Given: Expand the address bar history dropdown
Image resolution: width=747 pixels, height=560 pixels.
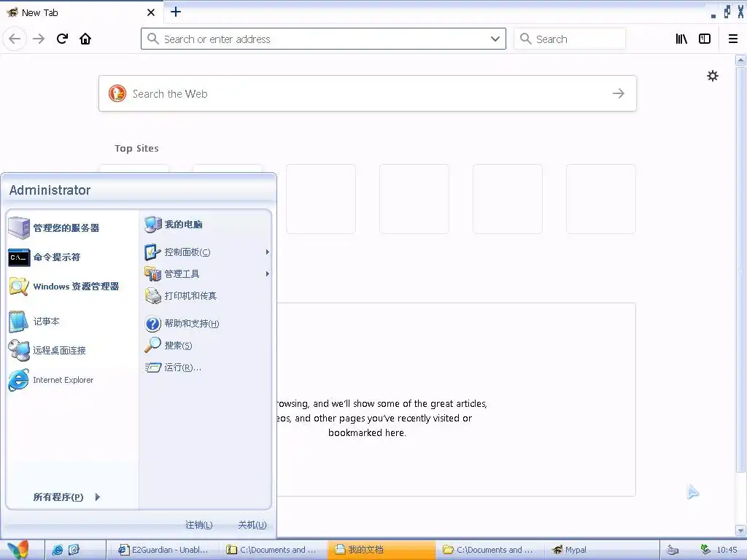Looking at the screenshot, I should pyautogui.click(x=495, y=39).
